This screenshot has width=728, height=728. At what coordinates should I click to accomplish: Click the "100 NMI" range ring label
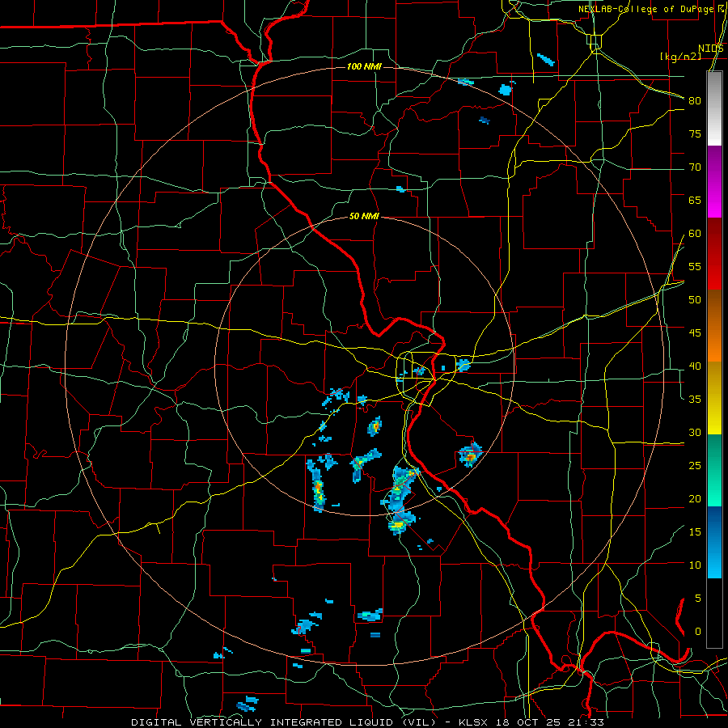click(365, 67)
